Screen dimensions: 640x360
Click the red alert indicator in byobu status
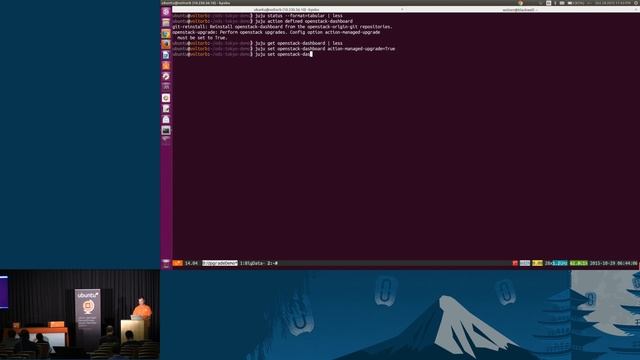pos(515,263)
